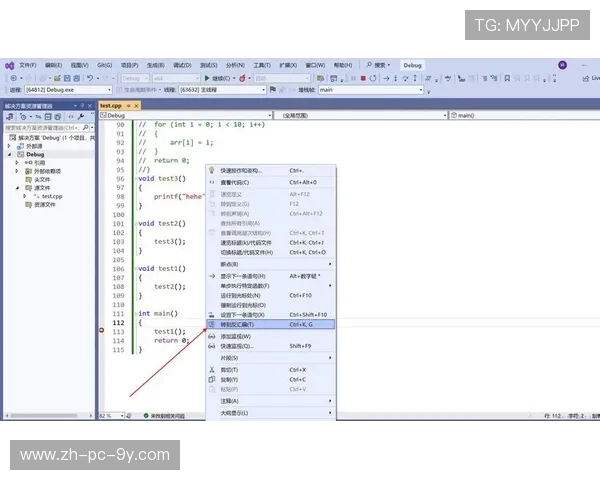Click the Continue (C) button
The height and width of the screenshot is (480, 600).
coord(220,78)
